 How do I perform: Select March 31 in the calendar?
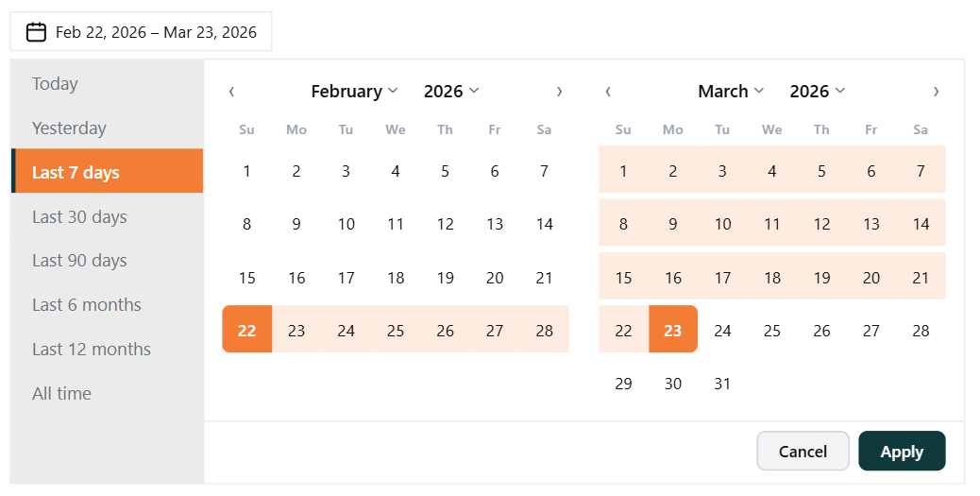point(722,384)
